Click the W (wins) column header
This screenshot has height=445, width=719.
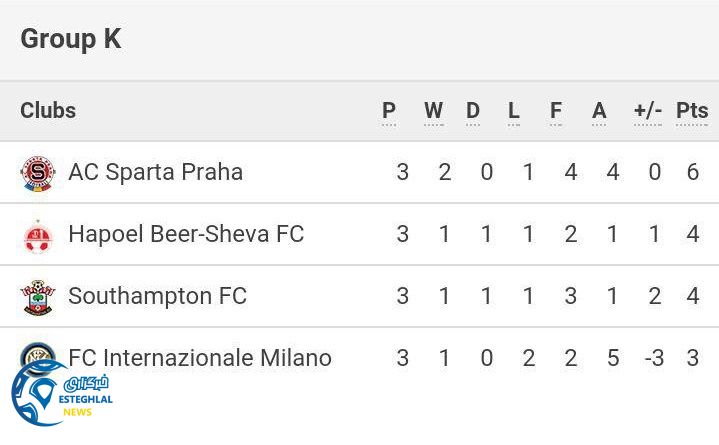pos(433,111)
